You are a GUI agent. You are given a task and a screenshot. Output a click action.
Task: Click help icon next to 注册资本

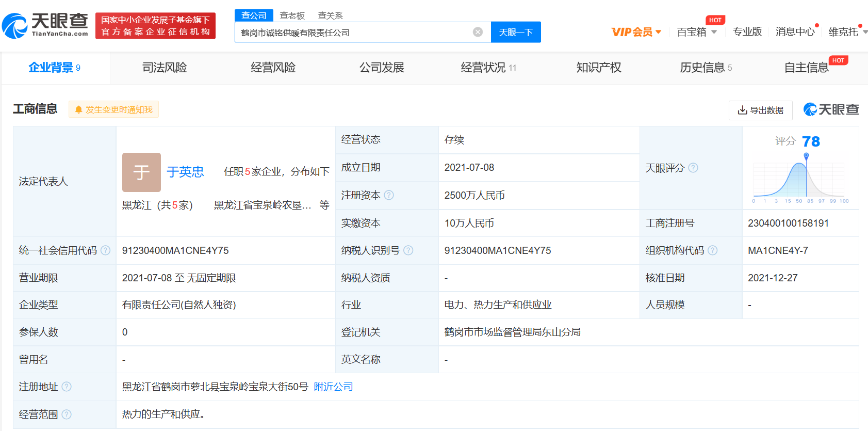click(389, 195)
